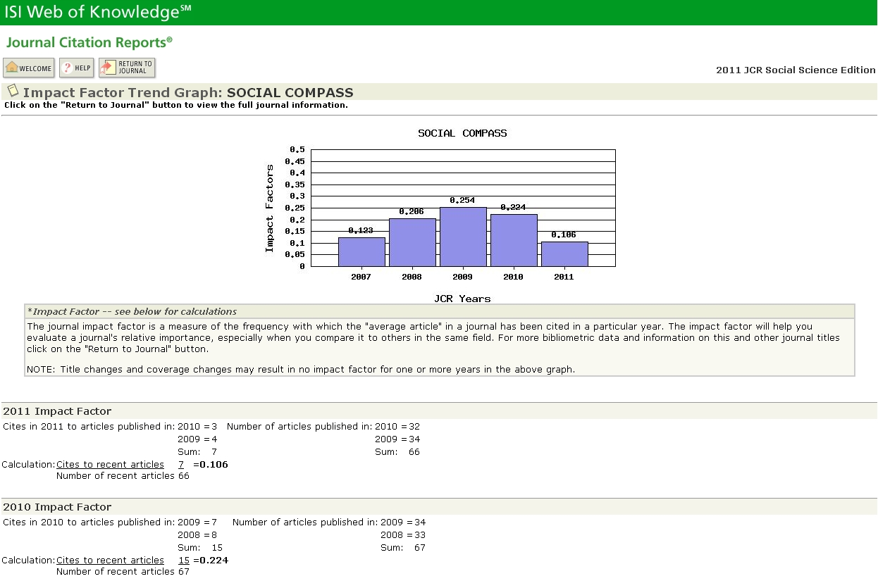The width and height of the screenshot is (878, 588).
Task: Open the 2011 Cites to recent articles link
Action: (x=110, y=464)
